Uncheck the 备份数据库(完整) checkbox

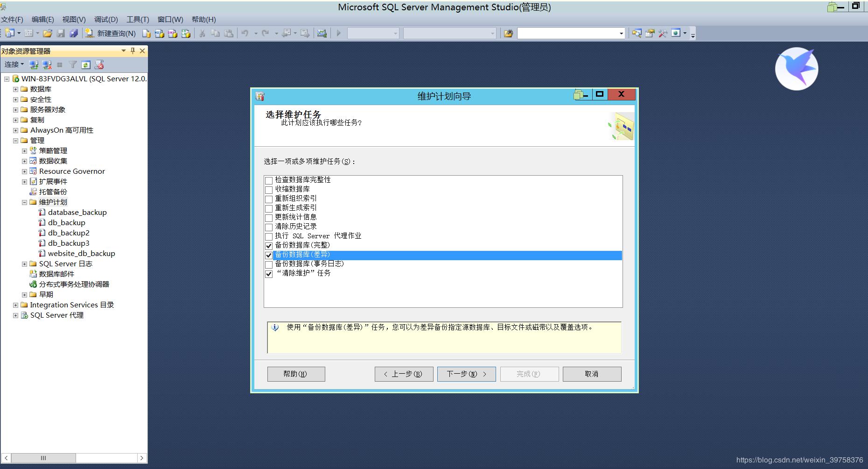pyautogui.click(x=269, y=246)
